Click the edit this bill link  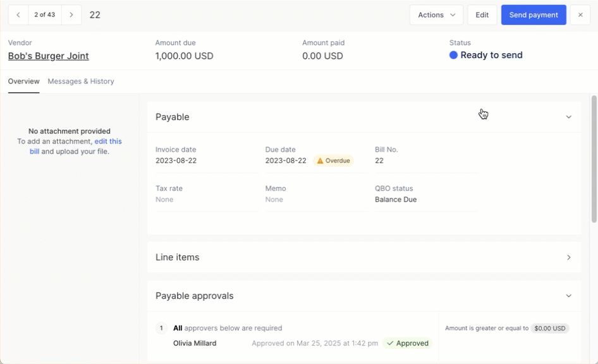pos(108,142)
